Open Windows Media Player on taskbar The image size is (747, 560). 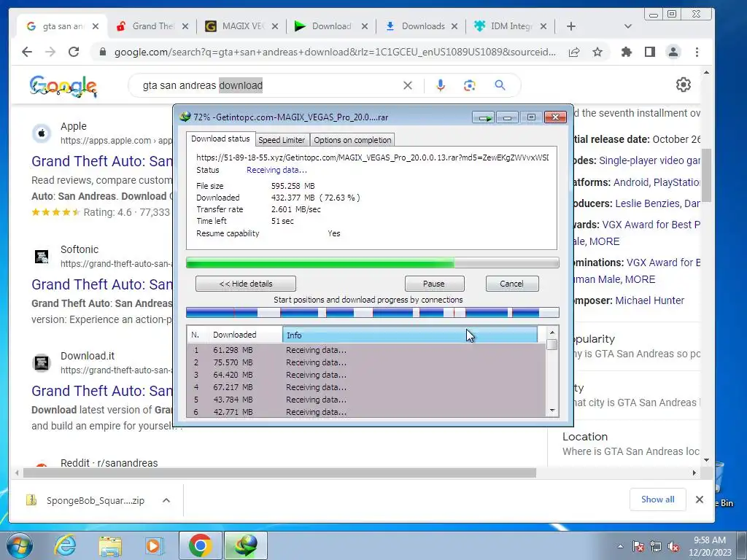click(154, 545)
